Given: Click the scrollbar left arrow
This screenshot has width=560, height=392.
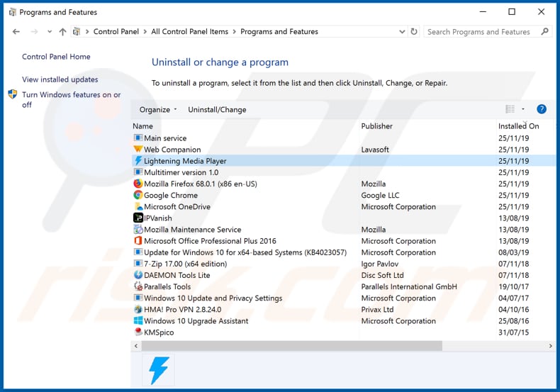Looking at the screenshot, I should [x=135, y=346].
